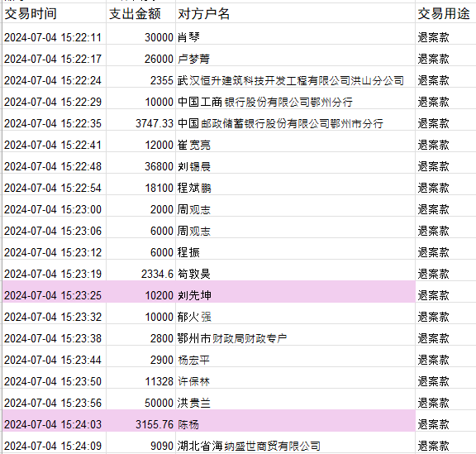Screen dimensions: 476x454
Task: Select the highlighted amount 3155.76
Action: click(140, 424)
